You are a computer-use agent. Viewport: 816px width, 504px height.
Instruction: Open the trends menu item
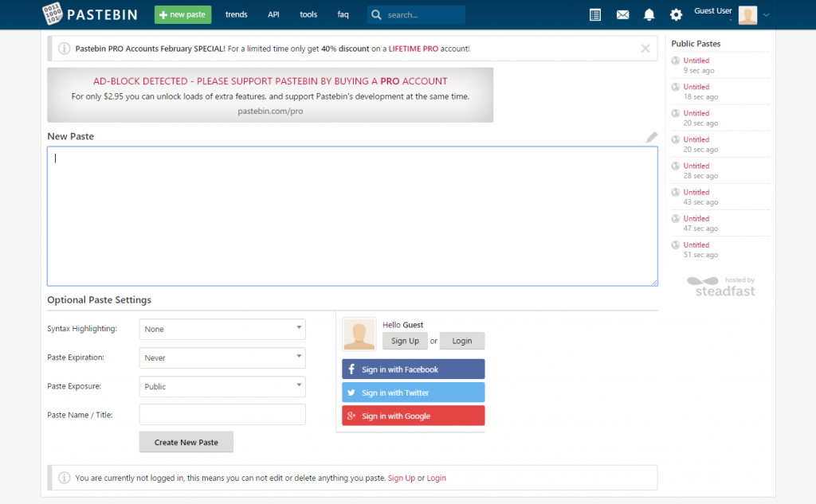[x=236, y=14]
